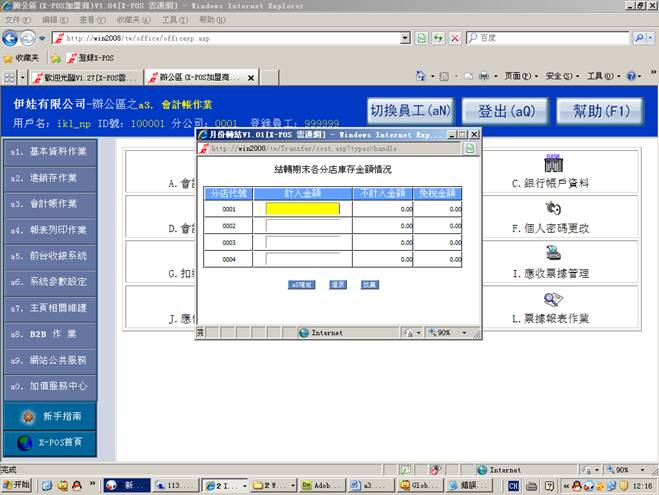659x495 pixels.
Task: Click the Windows 开始 Start button
Action: (17, 485)
